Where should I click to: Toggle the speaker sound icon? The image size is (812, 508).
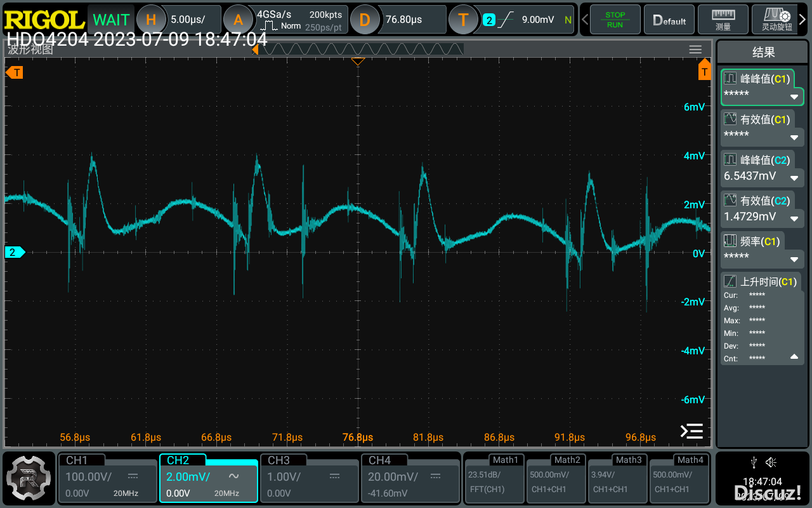[x=771, y=462]
